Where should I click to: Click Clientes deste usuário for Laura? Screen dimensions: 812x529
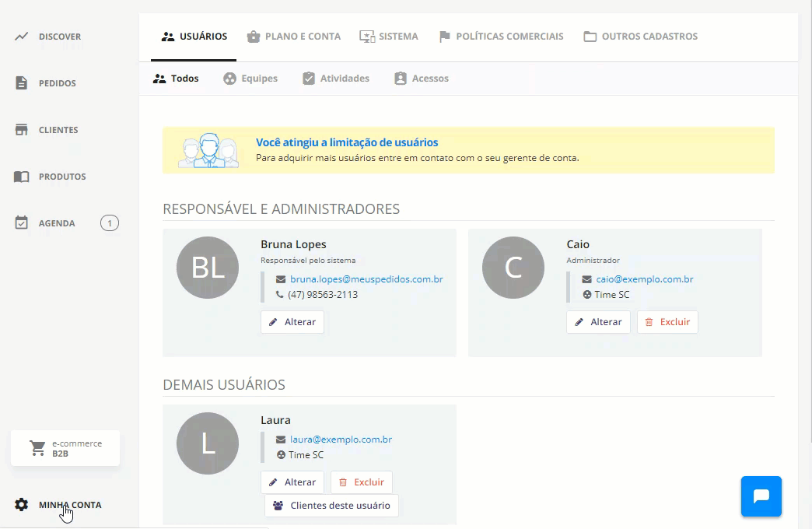[x=331, y=506]
